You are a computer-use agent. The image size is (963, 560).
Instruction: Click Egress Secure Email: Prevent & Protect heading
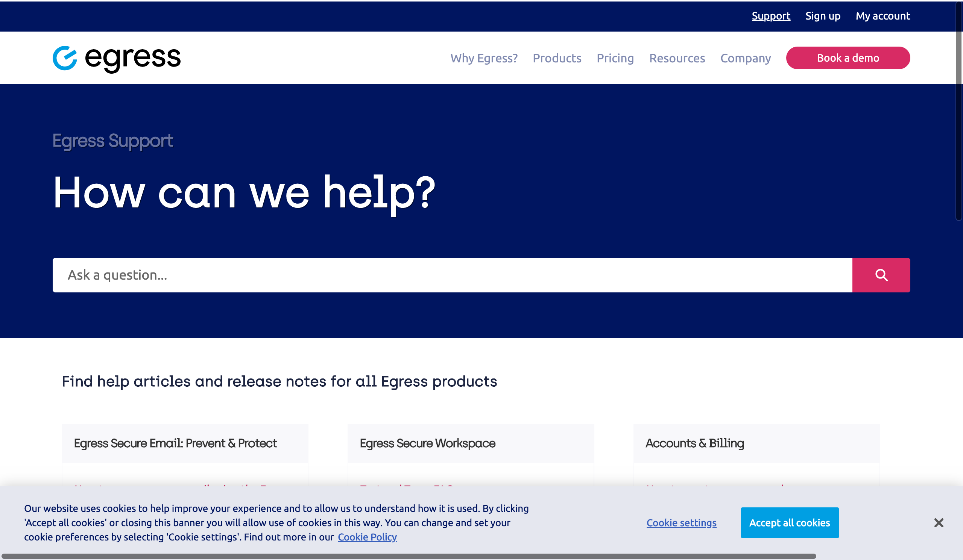(x=175, y=443)
